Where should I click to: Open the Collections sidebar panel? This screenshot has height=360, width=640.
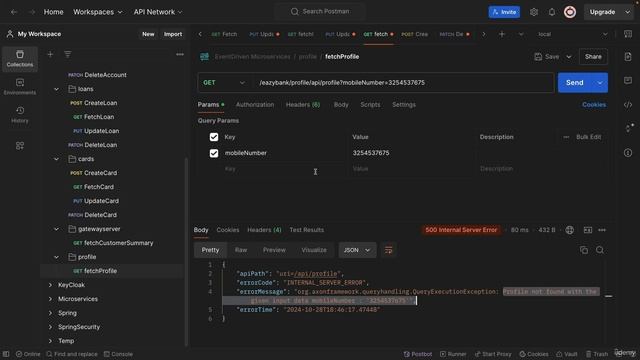pyautogui.click(x=20, y=59)
